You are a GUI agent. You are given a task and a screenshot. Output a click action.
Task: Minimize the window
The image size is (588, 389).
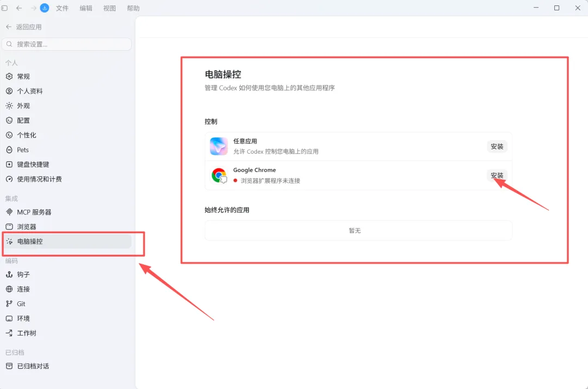pyautogui.click(x=536, y=8)
